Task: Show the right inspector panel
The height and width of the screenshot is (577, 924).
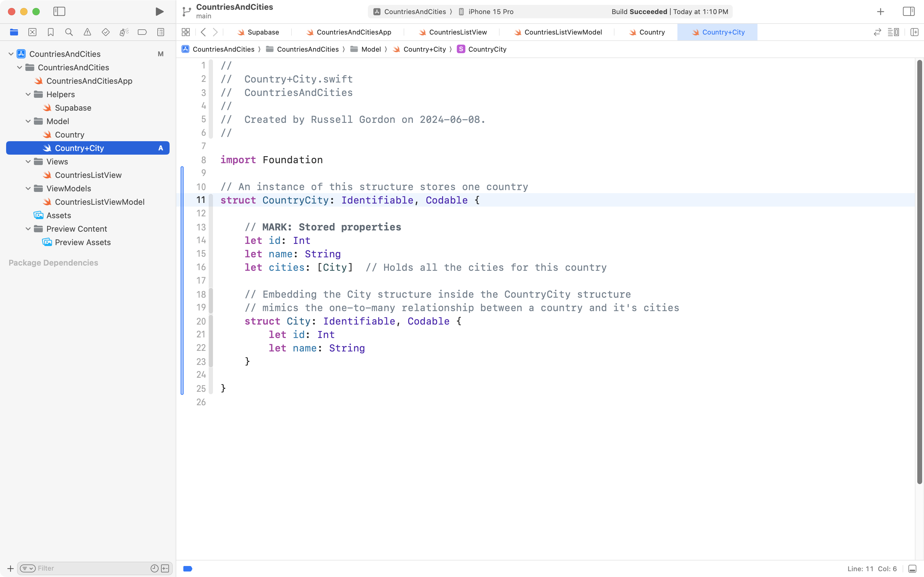Action: coord(908,11)
